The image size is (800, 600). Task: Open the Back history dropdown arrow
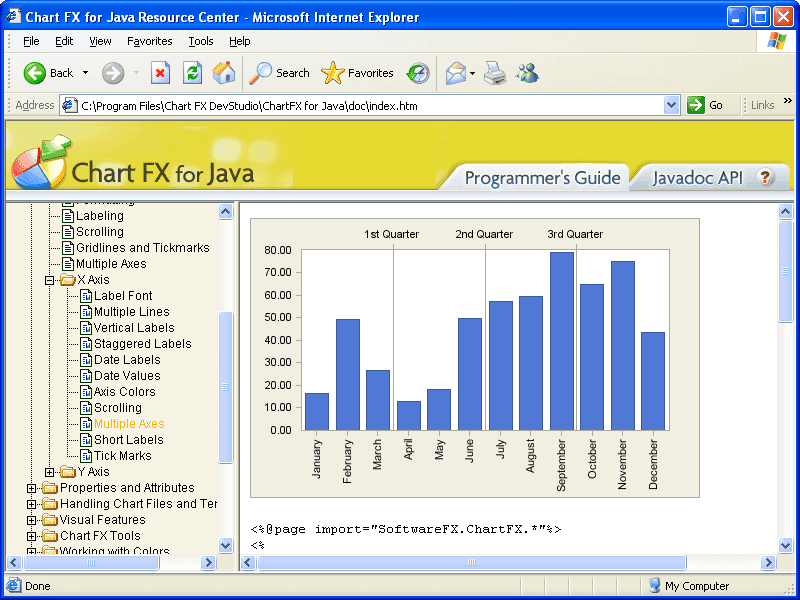click(85, 73)
